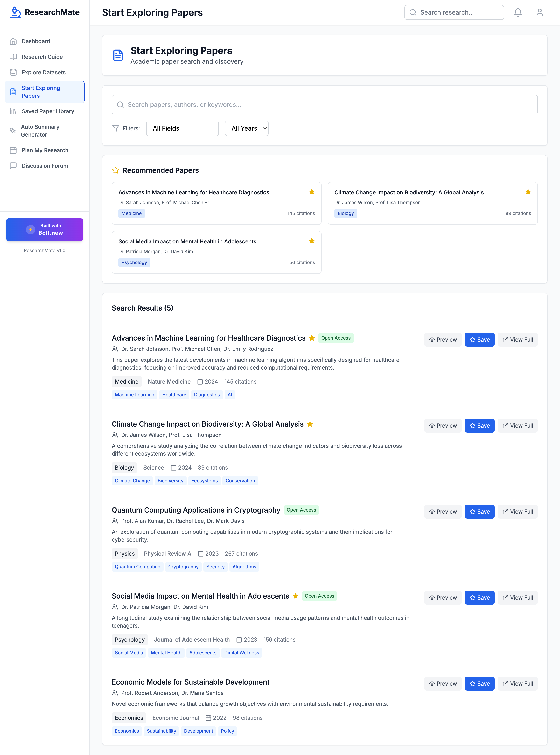This screenshot has width=560, height=755.
Task: Click the filter funnel icon
Action: coord(115,128)
